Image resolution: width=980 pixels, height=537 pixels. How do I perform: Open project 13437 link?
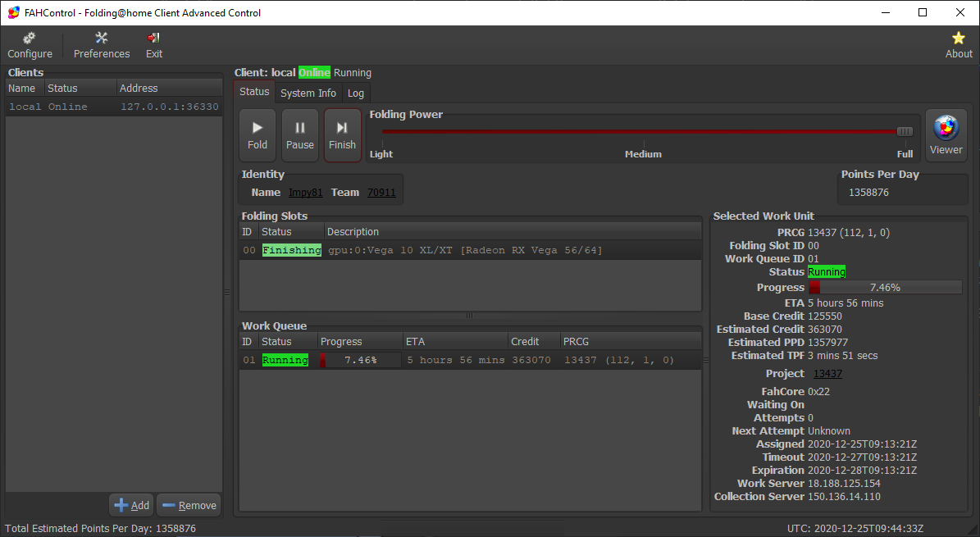click(827, 373)
